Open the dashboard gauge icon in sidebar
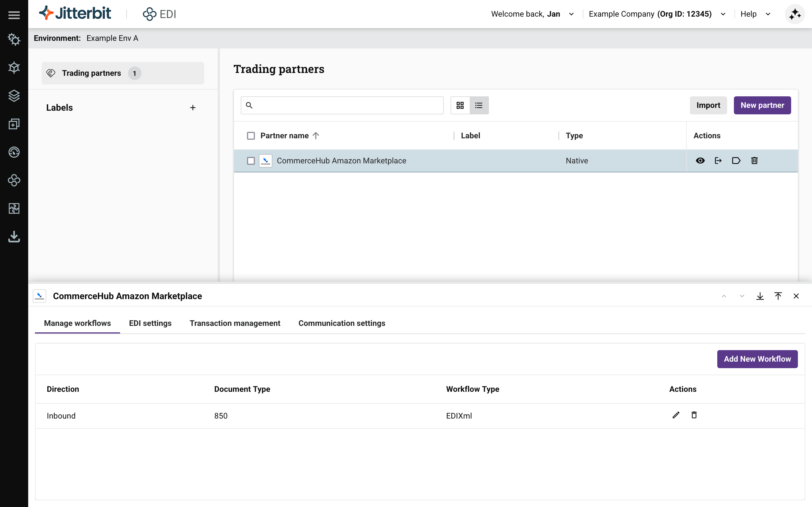This screenshot has width=812, height=507. pos(14,152)
